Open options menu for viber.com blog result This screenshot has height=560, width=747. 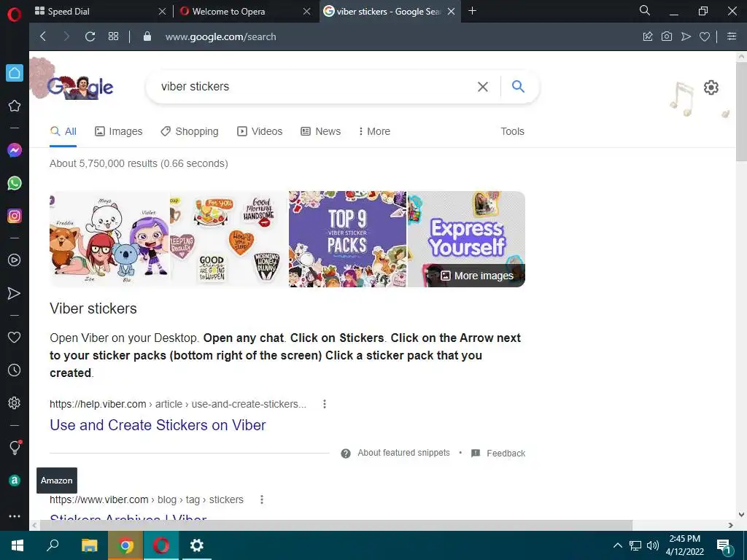coord(262,499)
